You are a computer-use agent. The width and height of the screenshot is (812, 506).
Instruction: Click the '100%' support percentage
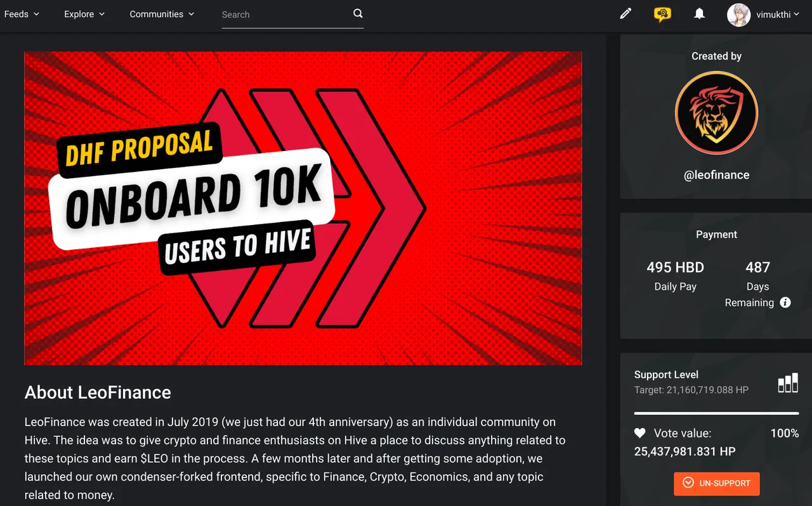(x=785, y=434)
